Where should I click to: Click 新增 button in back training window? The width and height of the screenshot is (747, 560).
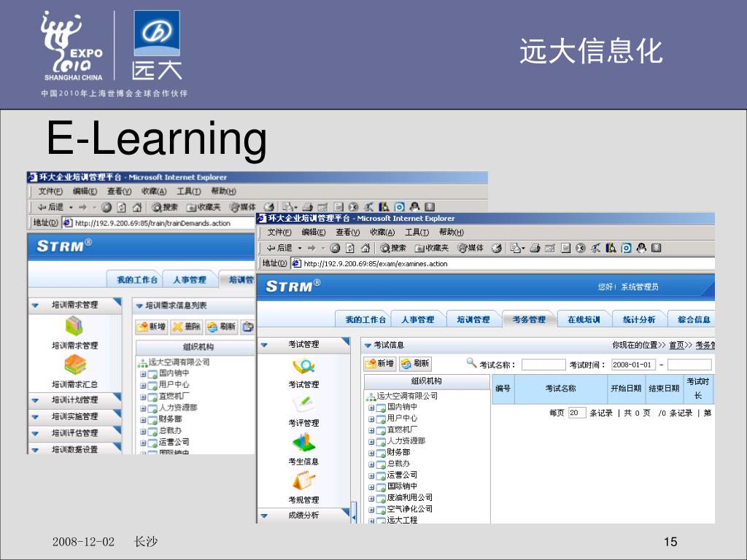click(152, 327)
